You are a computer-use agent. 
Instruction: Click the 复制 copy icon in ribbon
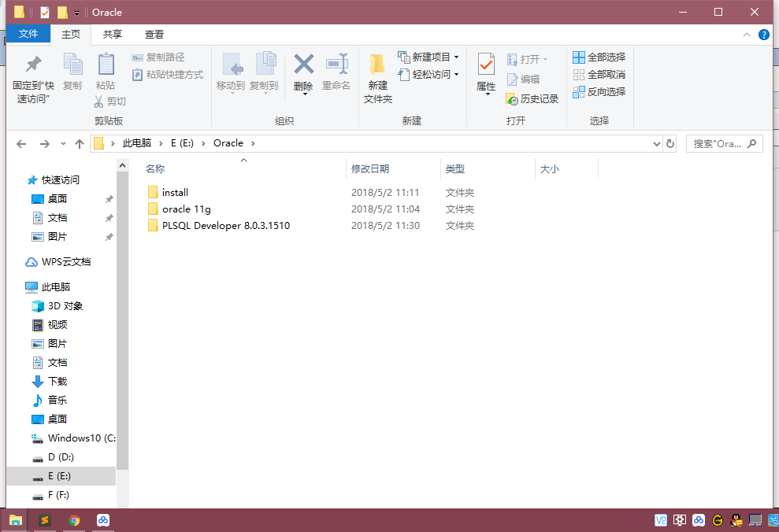tap(73, 65)
